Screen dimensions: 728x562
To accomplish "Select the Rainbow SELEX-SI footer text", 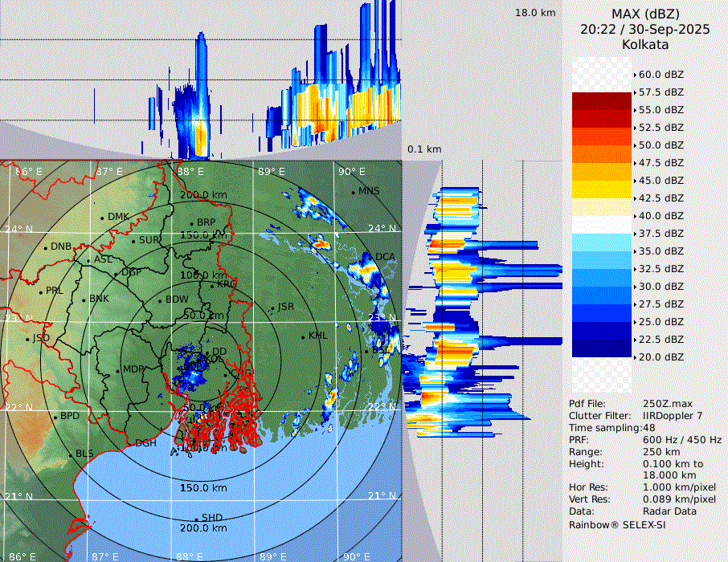I will 617,524.
